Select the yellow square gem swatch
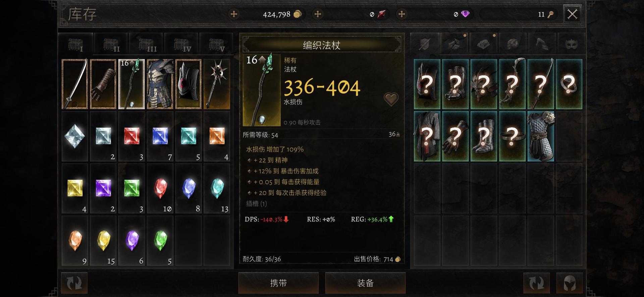This screenshot has width=644, height=297. (75, 188)
